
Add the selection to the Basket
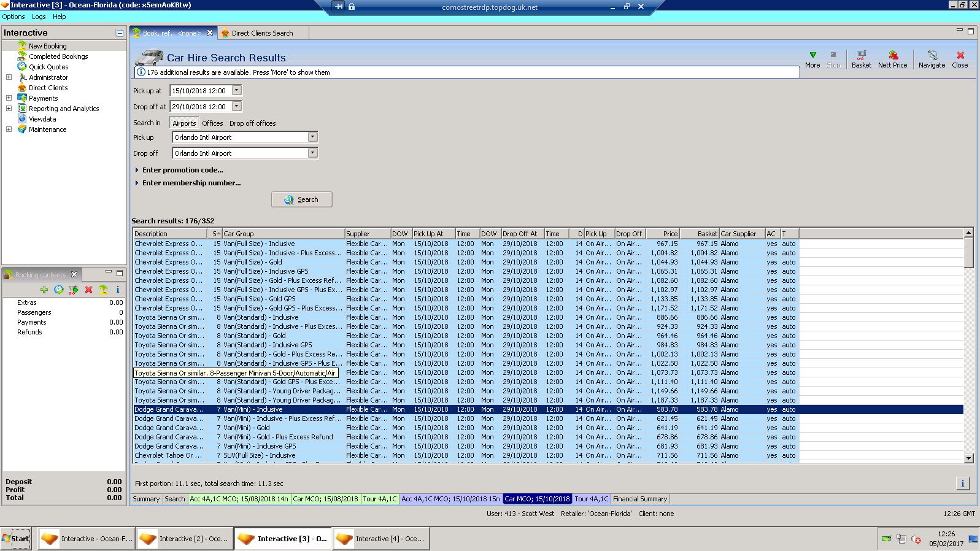click(x=861, y=59)
